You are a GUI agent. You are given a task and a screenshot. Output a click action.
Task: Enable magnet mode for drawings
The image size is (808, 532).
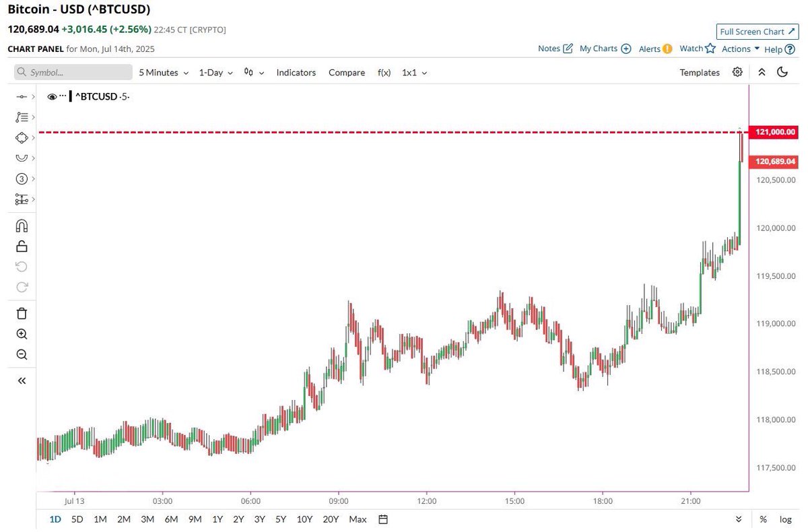[21, 226]
